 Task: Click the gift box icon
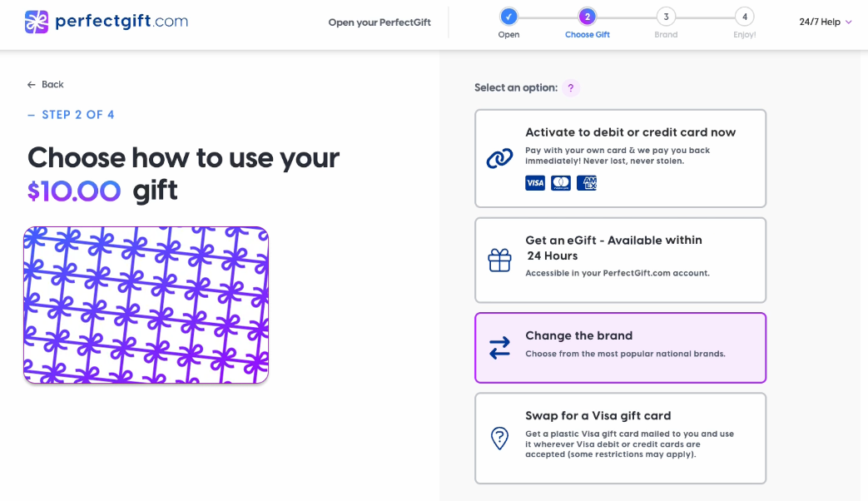tap(499, 260)
